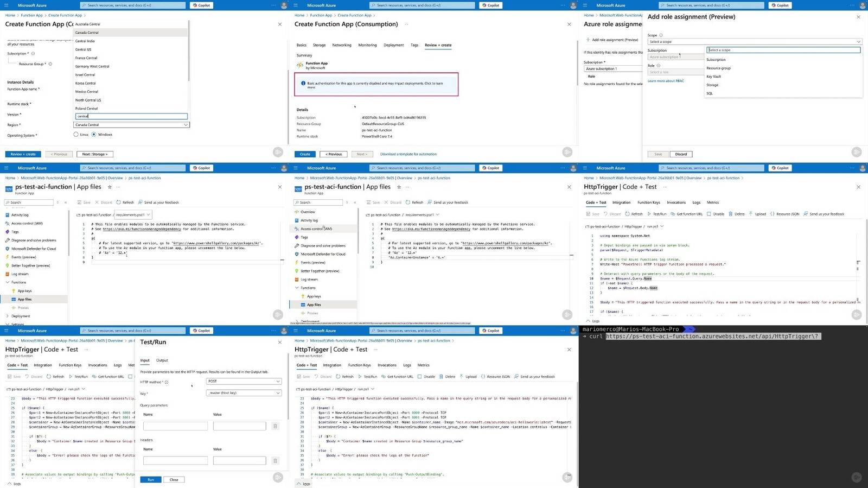Click the scope filter field 'Select a scope'
The width and height of the screenshot is (868, 488).
pyautogui.click(x=783, y=50)
